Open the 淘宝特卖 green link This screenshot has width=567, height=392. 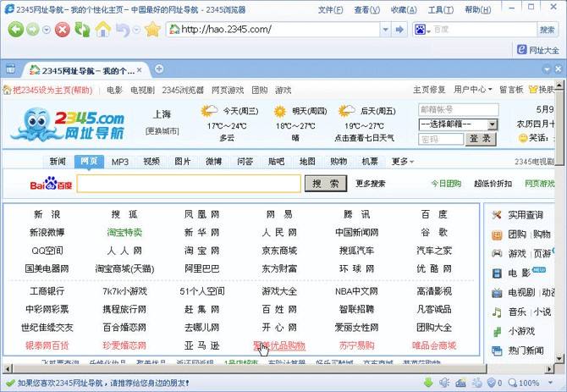click(x=124, y=232)
